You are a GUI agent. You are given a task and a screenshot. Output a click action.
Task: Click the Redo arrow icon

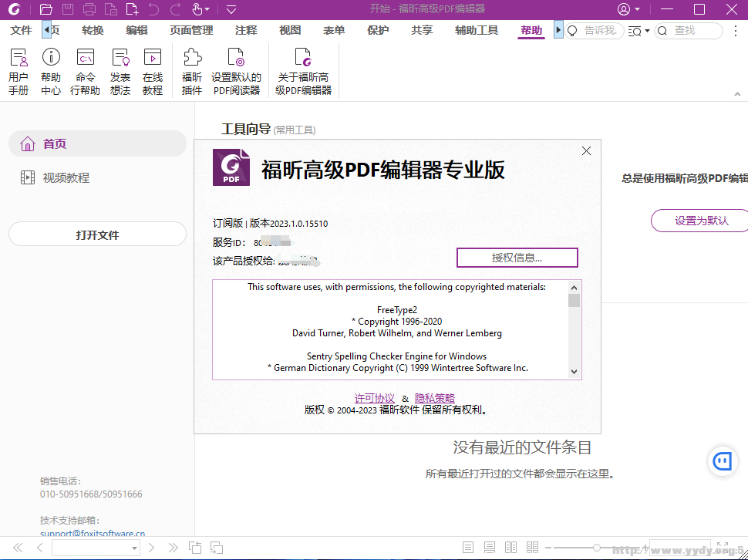(175, 9)
